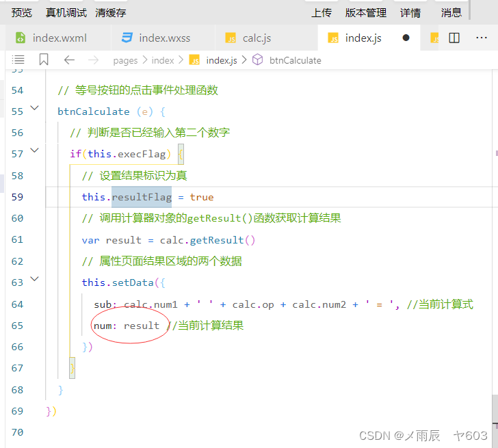Click the 'true' value on line 59
The image size is (498, 448).
pyautogui.click(x=202, y=197)
